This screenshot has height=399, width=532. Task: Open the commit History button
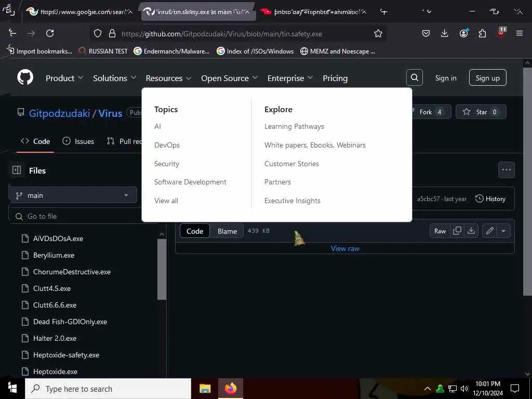click(x=490, y=199)
